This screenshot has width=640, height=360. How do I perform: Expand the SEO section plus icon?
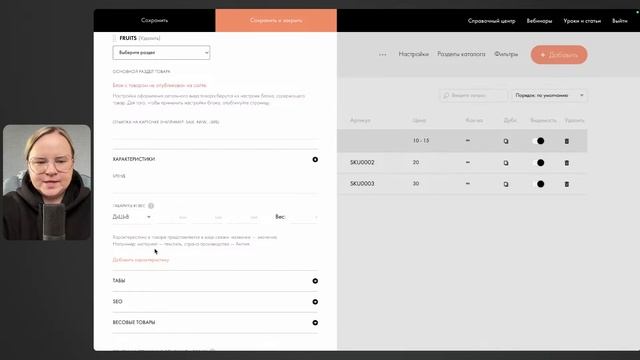(315, 302)
